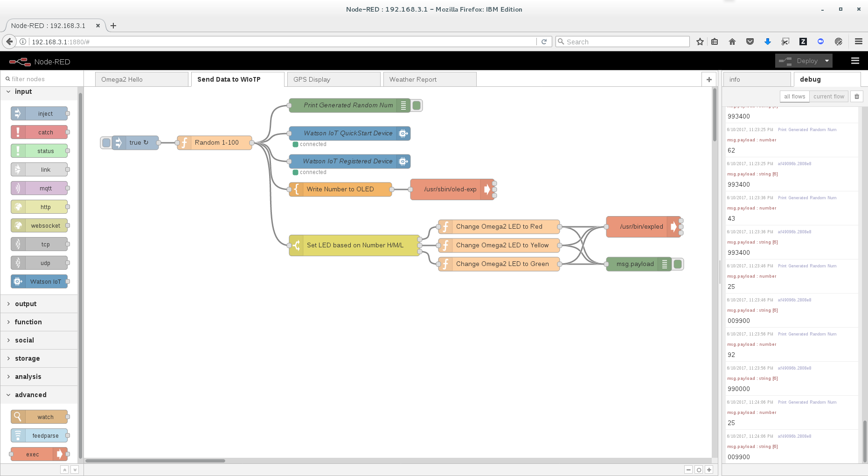
Task: Click the canvas horizontal scrollbar
Action: point(155,461)
